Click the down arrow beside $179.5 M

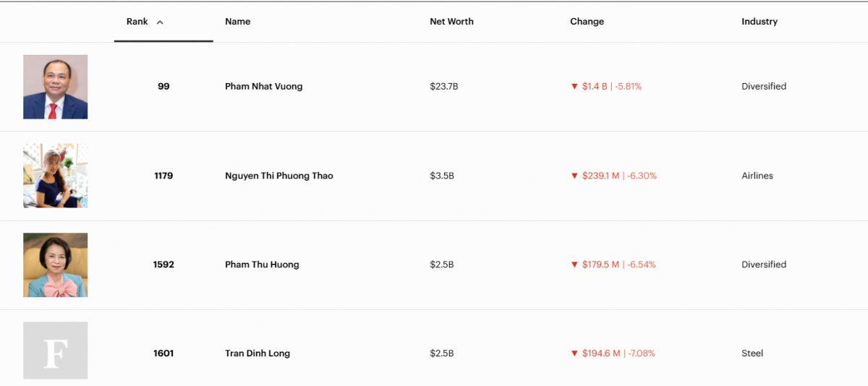(574, 265)
